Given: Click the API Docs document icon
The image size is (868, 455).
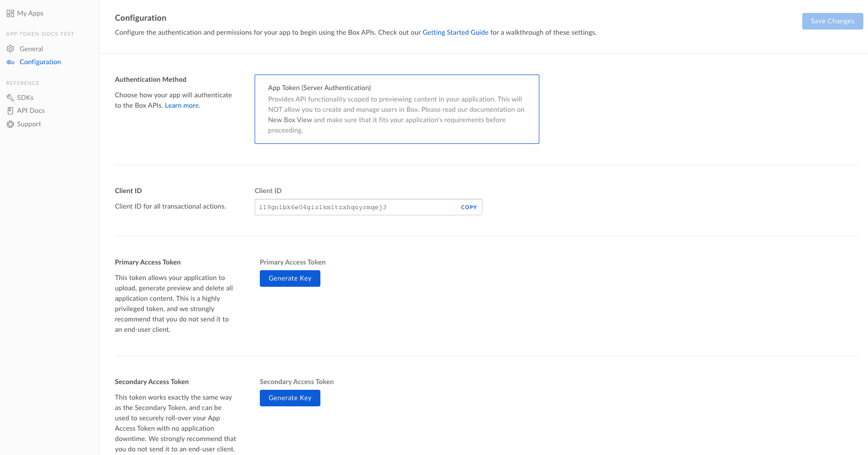Looking at the screenshot, I should pos(10,111).
